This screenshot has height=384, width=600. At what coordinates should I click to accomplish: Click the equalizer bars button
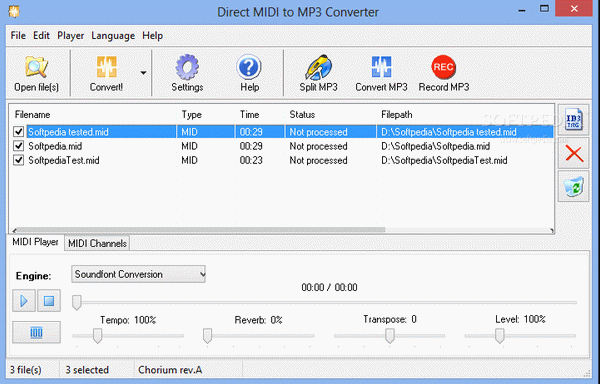pos(36,332)
